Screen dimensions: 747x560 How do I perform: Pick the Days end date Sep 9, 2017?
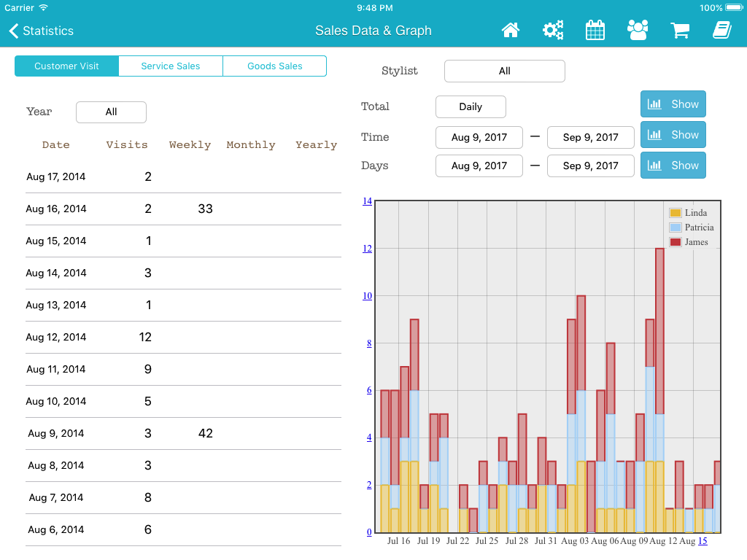point(590,166)
